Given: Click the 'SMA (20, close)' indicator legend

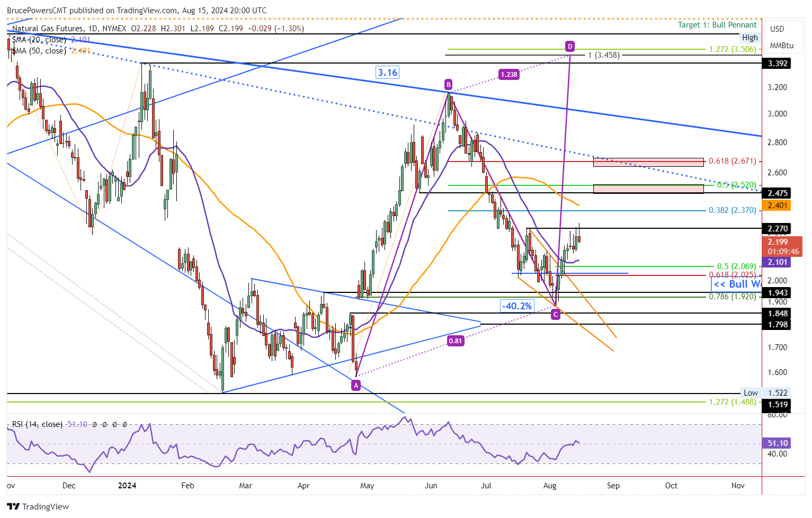Looking at the screenshot, I should pos(40,40).
